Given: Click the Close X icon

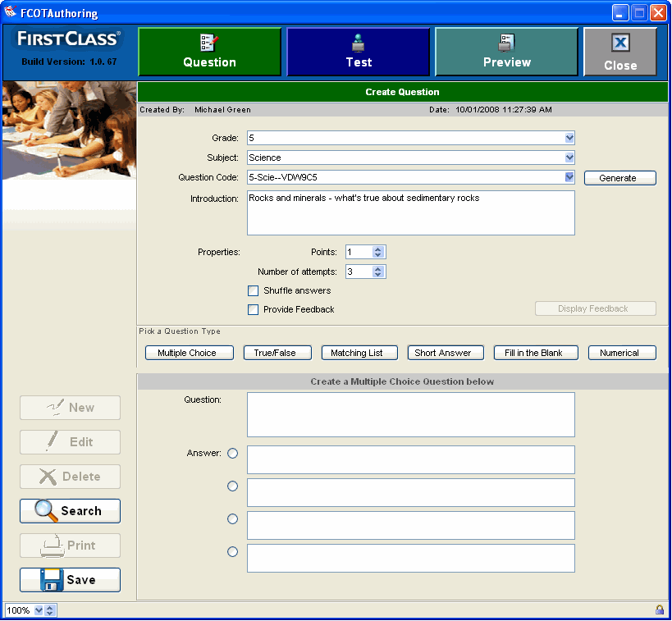Looking at the screenshot, I should tap(620, 44).
